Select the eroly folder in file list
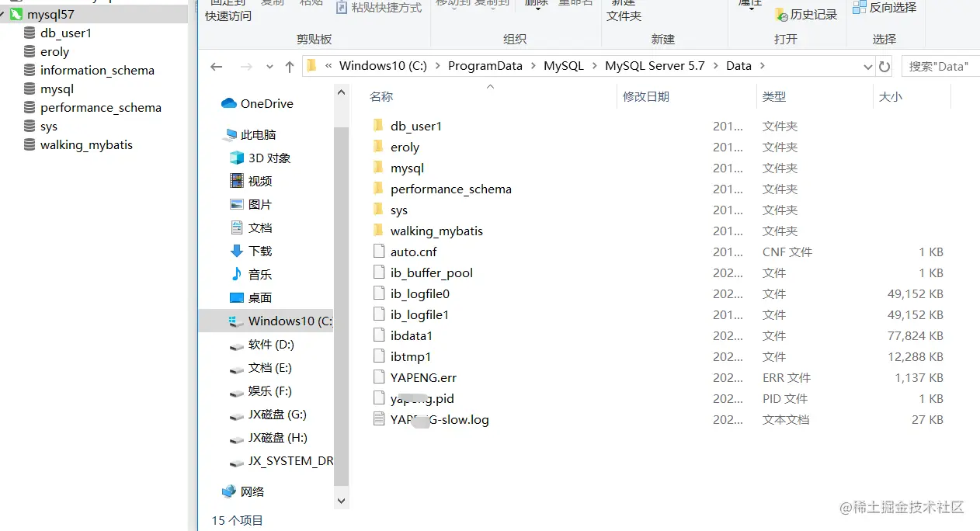This screenshot has height=531, width=980. [405, 147]
